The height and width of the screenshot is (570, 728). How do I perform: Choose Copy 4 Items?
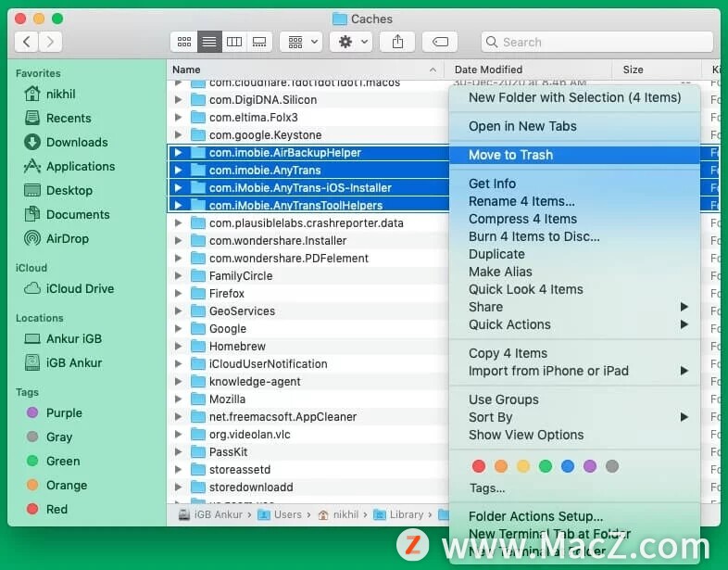point(575,353)
